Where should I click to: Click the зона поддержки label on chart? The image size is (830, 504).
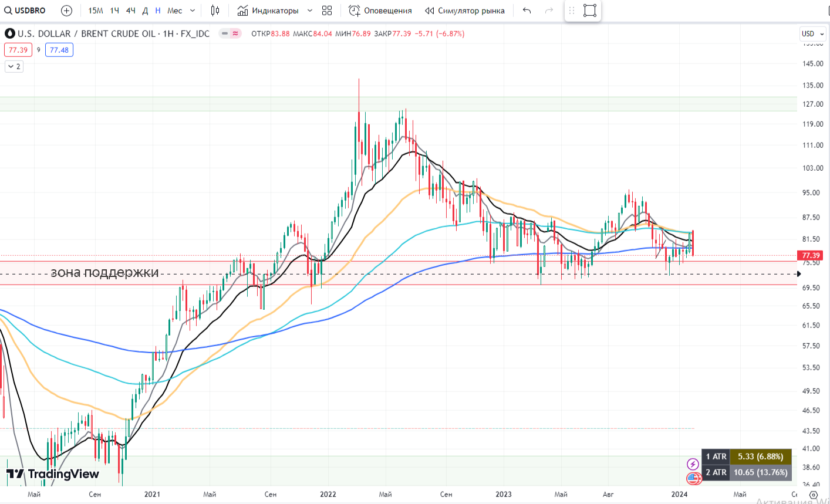point(104,272)
